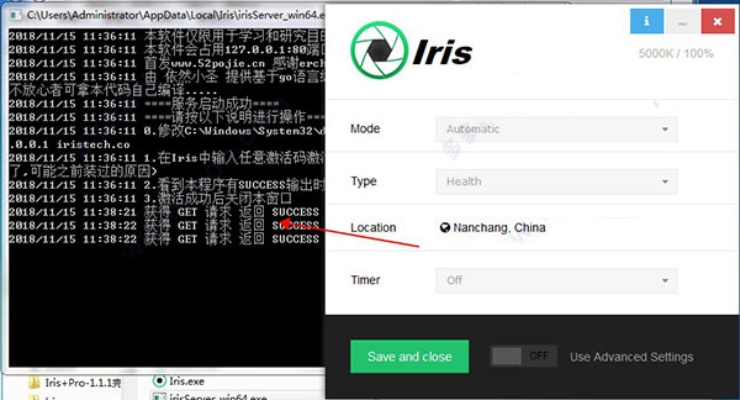
Task: Click the irisServer_win64.exe file icon
Action: (158, 397)
